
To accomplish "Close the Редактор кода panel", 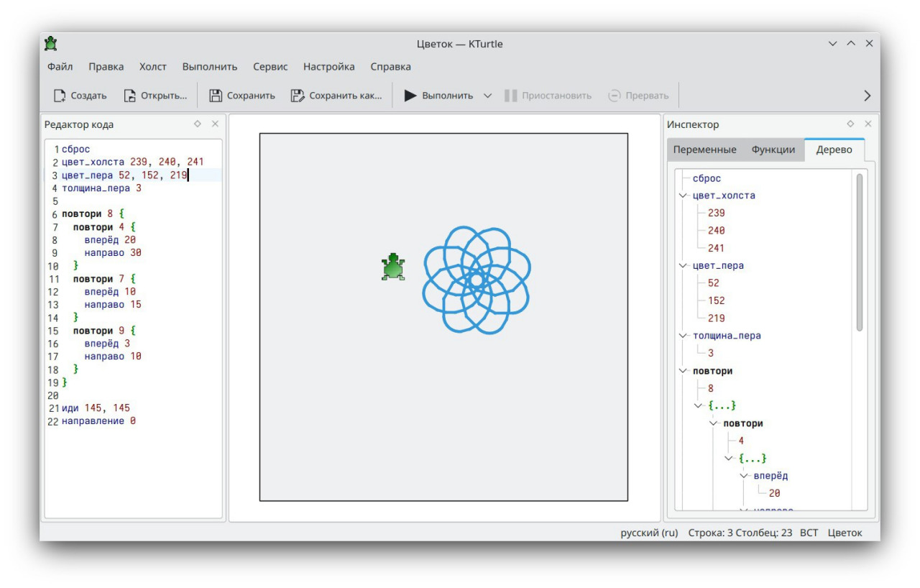I will pos(215,124).
